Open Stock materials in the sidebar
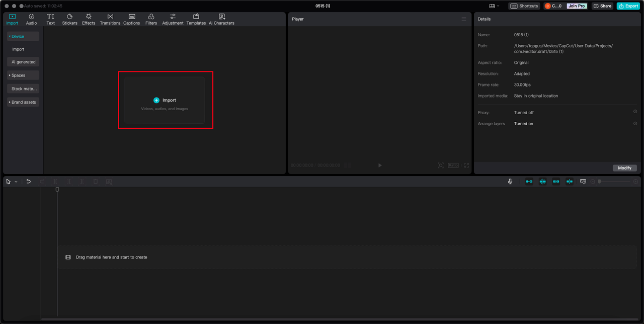The image size is (644, 324). click(23, 89)
